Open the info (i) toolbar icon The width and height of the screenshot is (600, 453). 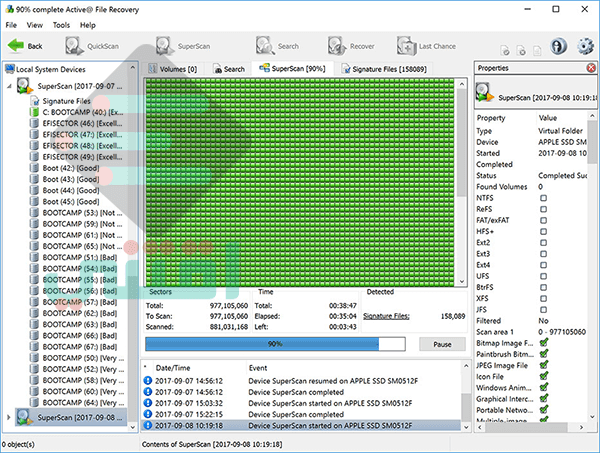(x=559, y=46)
